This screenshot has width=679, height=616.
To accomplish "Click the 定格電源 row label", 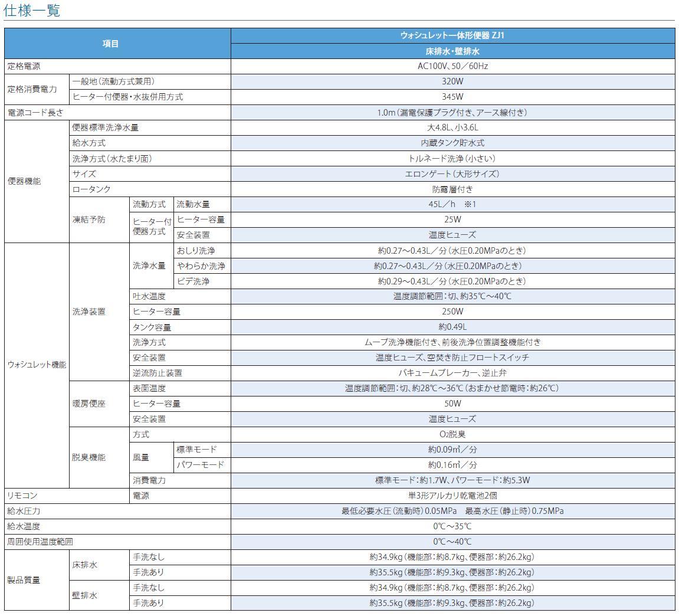I will pos(24,66).
